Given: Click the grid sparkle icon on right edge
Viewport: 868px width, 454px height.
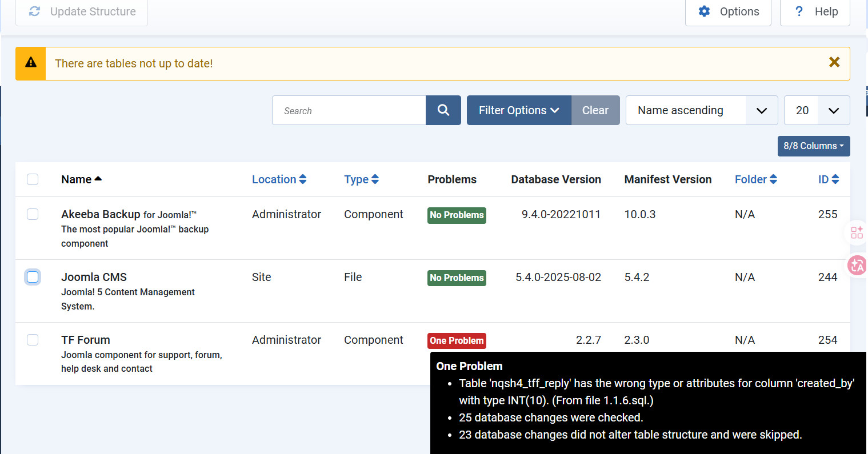Looking at the screenshot, I should click(857, 232).
